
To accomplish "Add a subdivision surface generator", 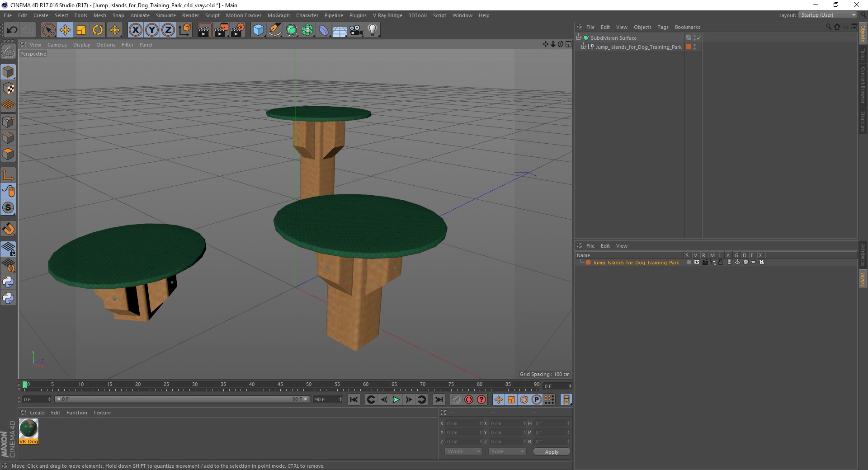I will tap(291, 30).
